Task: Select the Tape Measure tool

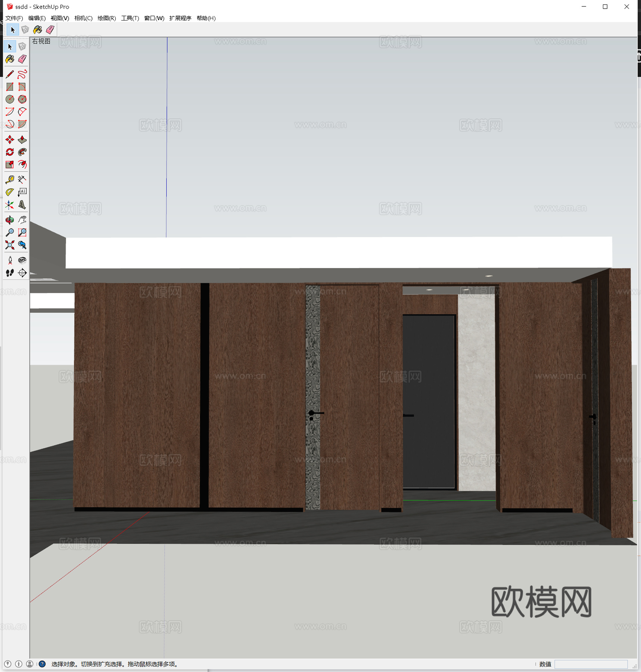Action: click(10, 180)
